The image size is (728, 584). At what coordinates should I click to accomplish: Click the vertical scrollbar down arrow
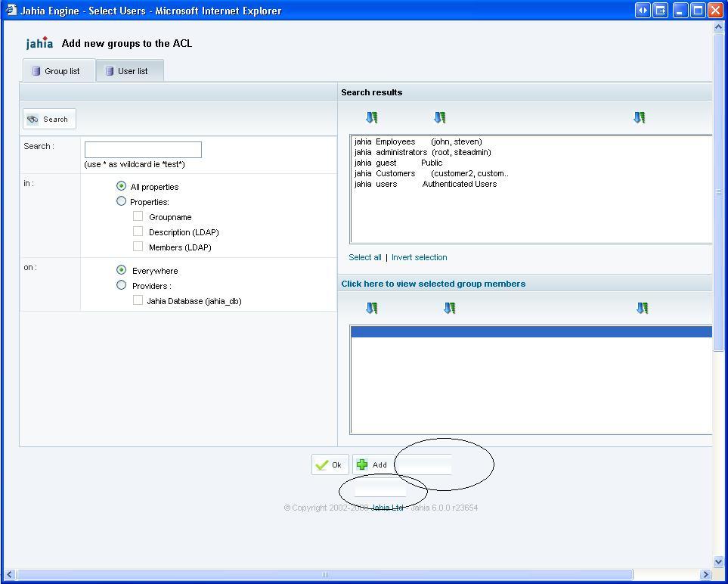click(718, 562)
